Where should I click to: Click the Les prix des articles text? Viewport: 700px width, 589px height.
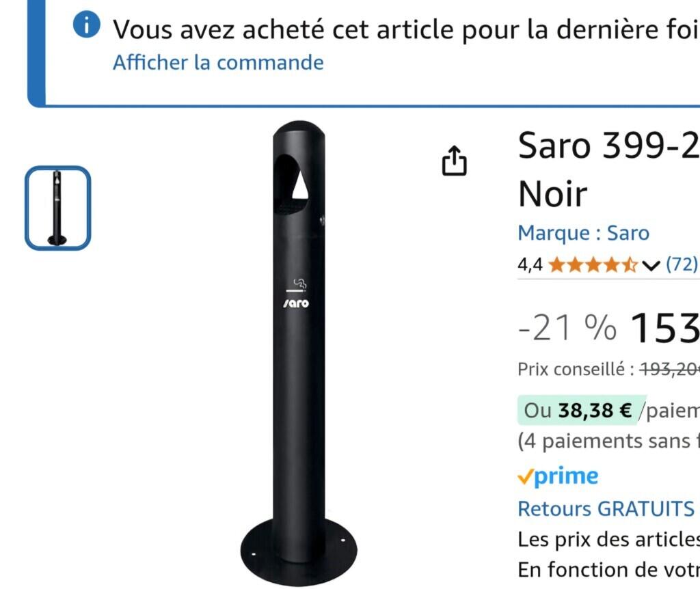click(x=608, y=540)
